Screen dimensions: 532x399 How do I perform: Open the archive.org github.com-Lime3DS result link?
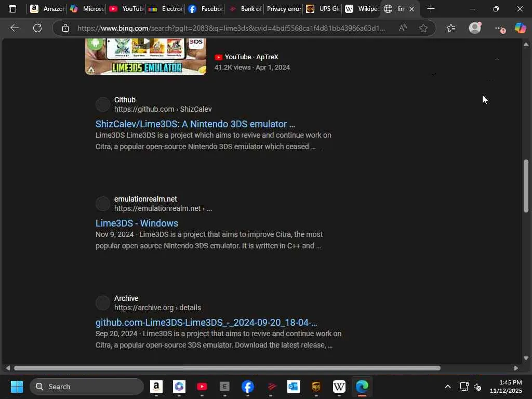pyautogui.click(x=206, y=322)
